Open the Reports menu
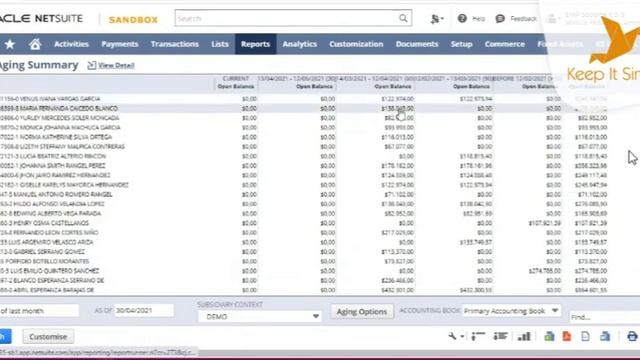 point(256,44)
